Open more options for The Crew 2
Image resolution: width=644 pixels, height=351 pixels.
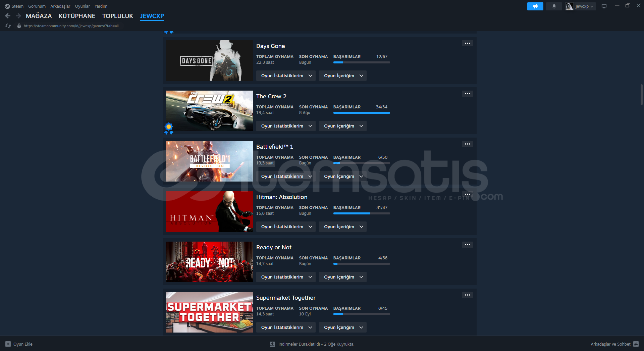[x=468, y=94]
